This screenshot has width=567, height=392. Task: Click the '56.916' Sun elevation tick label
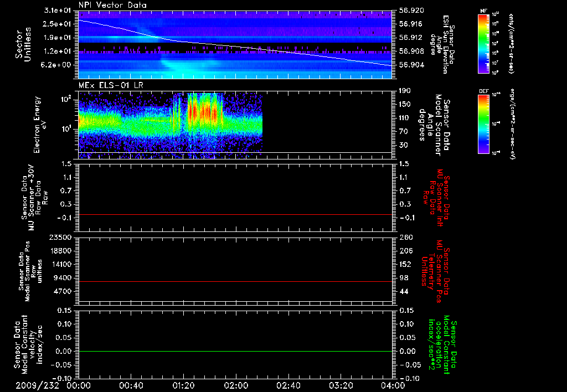pos(411,24)
